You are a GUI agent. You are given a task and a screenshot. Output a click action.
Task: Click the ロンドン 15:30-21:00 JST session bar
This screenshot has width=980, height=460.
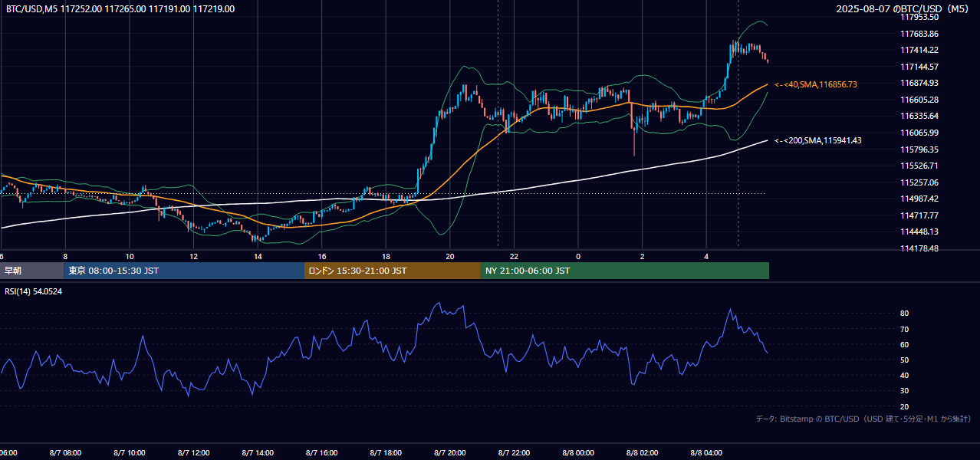pyautogui.click(x=393, y=271)
